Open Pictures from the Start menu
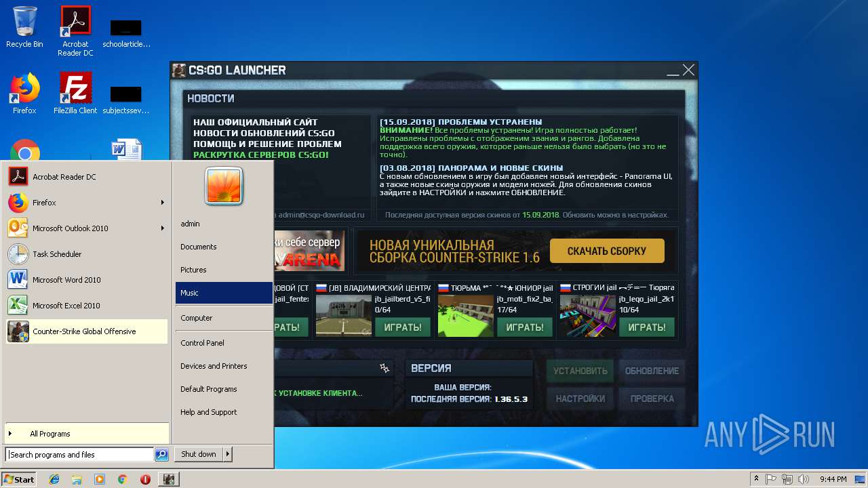The image size is (868, 488). pos(224,270)
